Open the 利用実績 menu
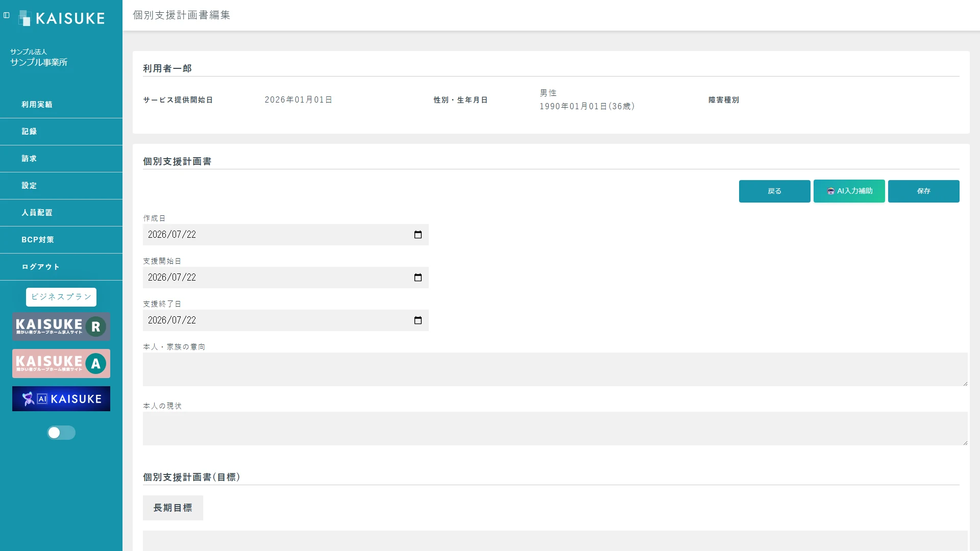The height and width of the screenshot is (551, 980). (61, 105)
